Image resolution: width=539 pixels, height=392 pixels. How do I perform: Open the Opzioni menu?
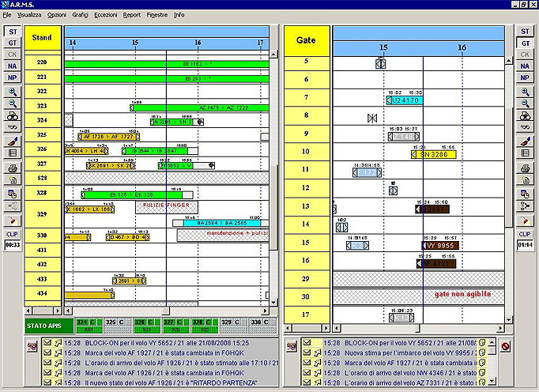[x=57, y=15]
